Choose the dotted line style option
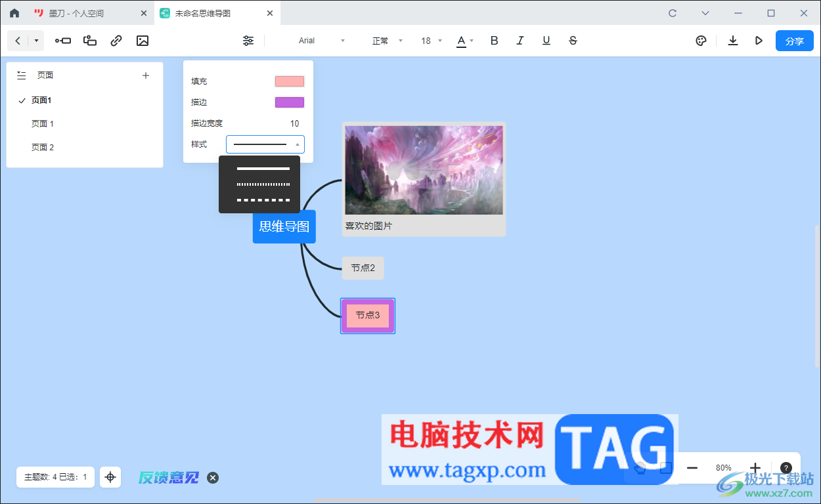The height and width of the screenshot is (504, 821). (x=263, y=184)
